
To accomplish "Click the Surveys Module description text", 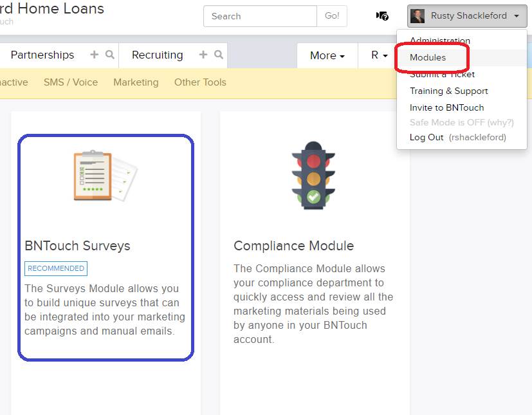I will (x=105, y=309).
